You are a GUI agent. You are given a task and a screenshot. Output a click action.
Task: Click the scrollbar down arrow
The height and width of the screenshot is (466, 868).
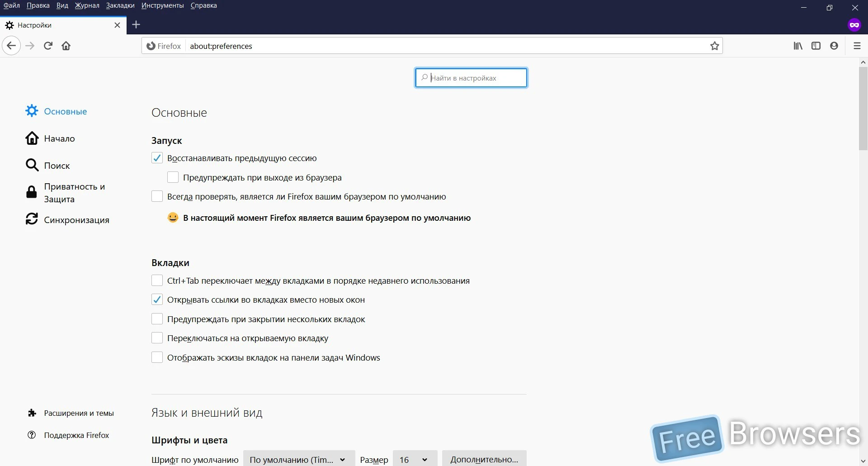click(863, 461)
